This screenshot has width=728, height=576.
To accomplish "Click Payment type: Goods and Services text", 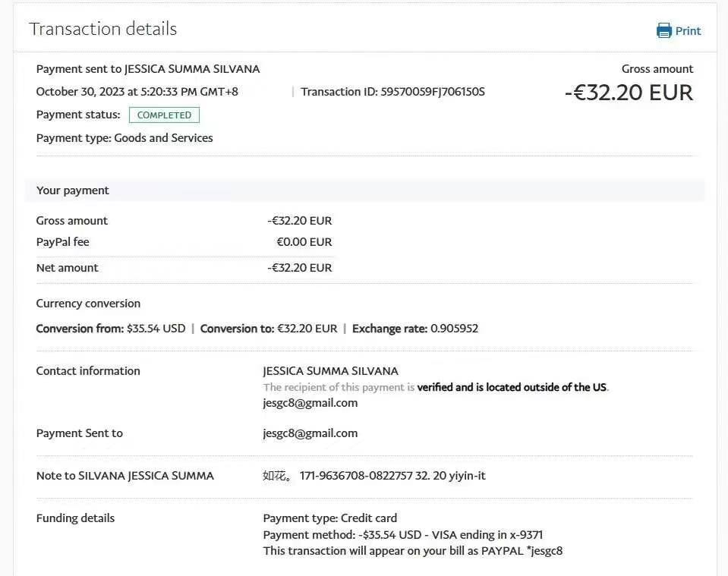I will point(124,138).
